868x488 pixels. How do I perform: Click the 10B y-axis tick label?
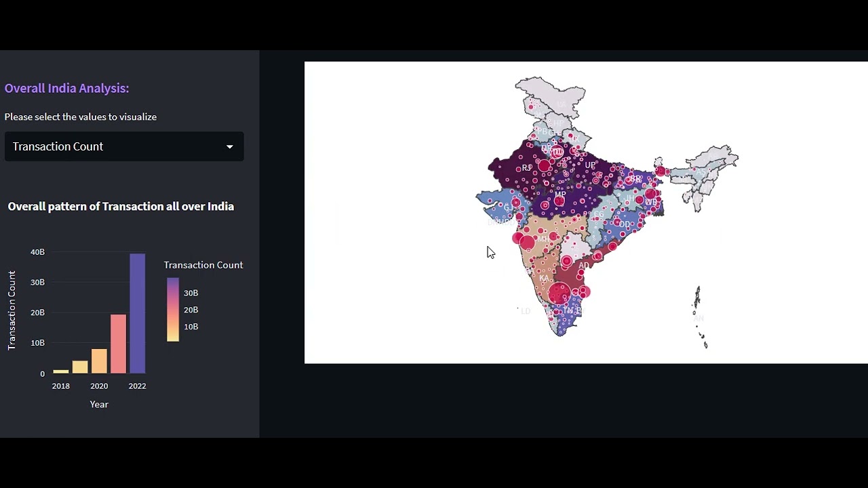click(x=37, y=343)
